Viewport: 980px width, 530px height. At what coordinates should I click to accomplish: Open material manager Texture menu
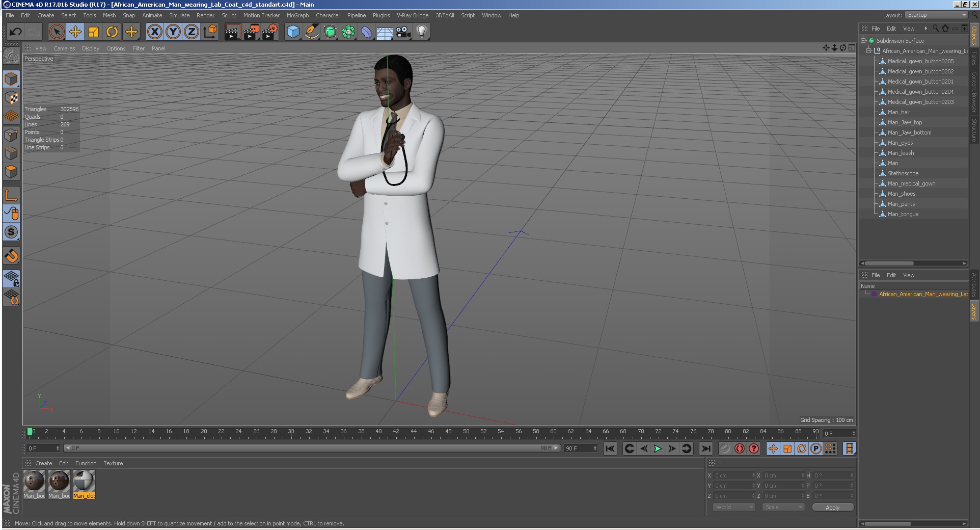113,463
